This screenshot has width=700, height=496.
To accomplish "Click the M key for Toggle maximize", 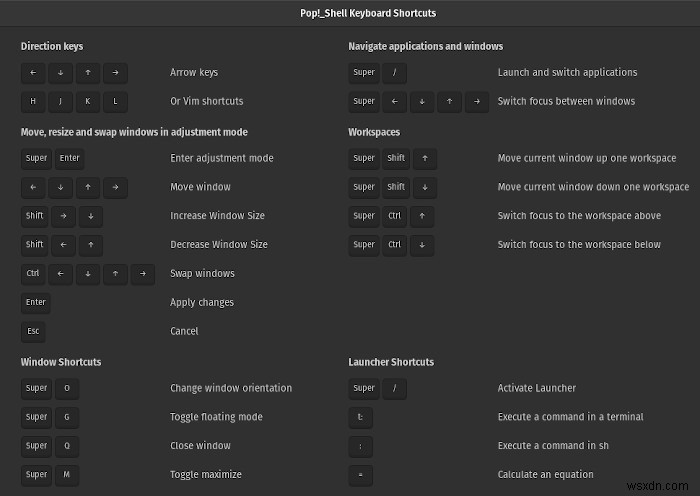I will coord(67,475).
